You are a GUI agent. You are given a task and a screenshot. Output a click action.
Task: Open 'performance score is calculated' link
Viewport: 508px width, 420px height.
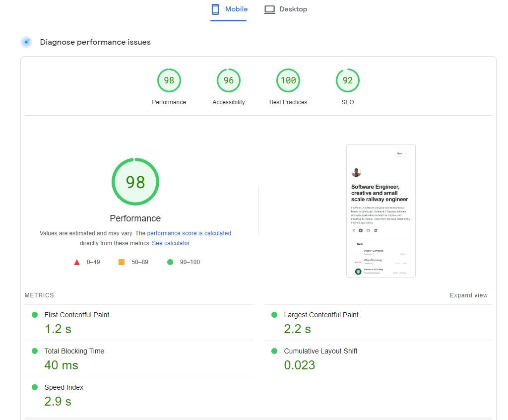click(189, 233)
